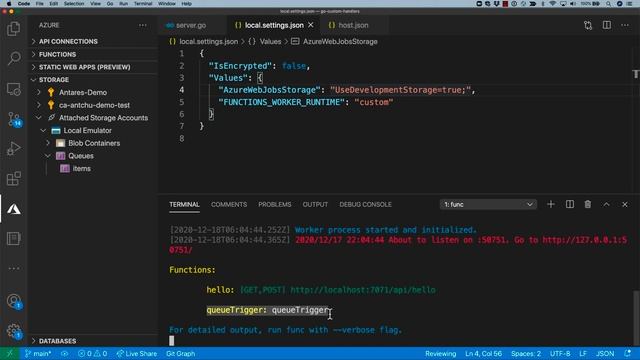The width and height of the screenshot is (640, 360).
Task: Create a new terminal with plus icon
Action: pos(551,204)
